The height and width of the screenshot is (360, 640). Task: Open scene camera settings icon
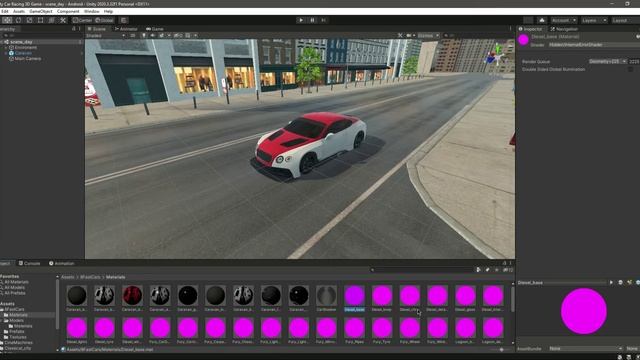pyautogui.click(x=409, y=36)
